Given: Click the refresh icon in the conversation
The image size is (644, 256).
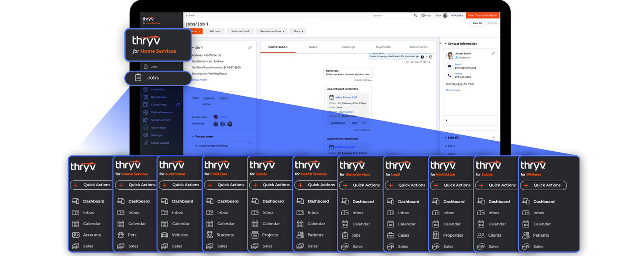Looking at the screenshot, I should coord(431,57).
